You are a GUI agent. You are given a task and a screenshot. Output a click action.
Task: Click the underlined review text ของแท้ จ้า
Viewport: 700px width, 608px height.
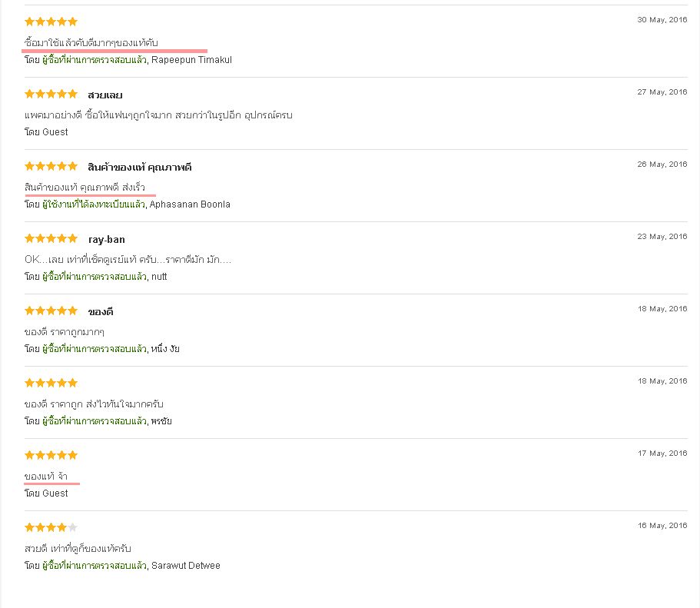point(46,477)
